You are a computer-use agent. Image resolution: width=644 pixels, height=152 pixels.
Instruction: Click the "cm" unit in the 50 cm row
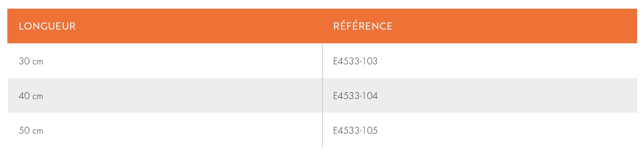[38, 131]
